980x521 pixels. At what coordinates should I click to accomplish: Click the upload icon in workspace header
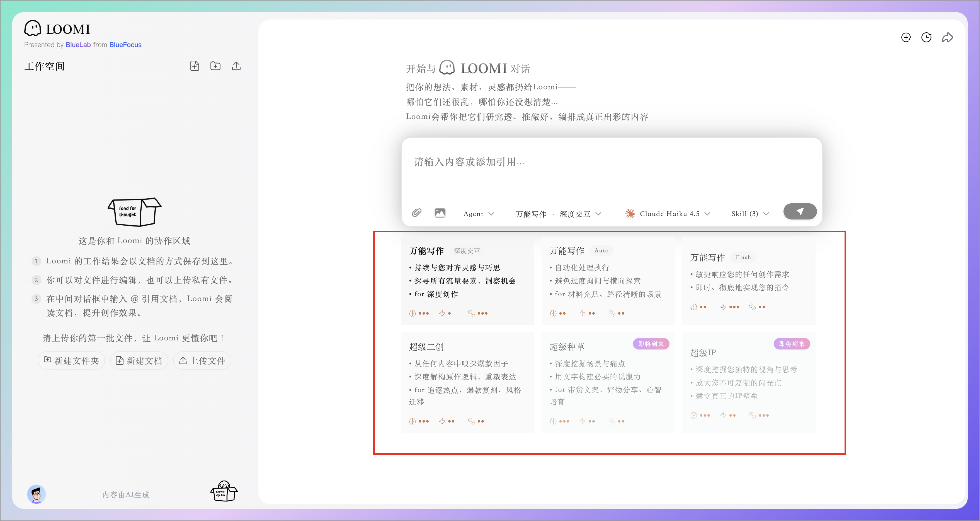236,66
